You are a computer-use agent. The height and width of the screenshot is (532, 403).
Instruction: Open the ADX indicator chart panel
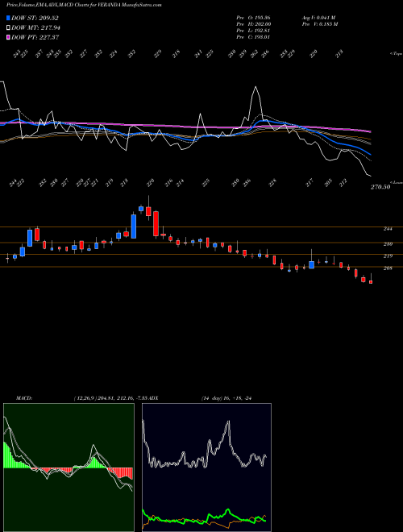206,468
